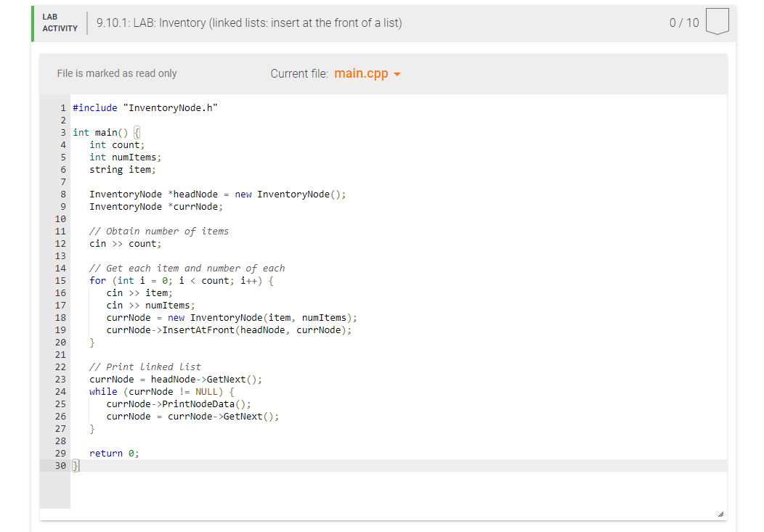Select the #include "InventoryNode.h" directive

[145, 107]
